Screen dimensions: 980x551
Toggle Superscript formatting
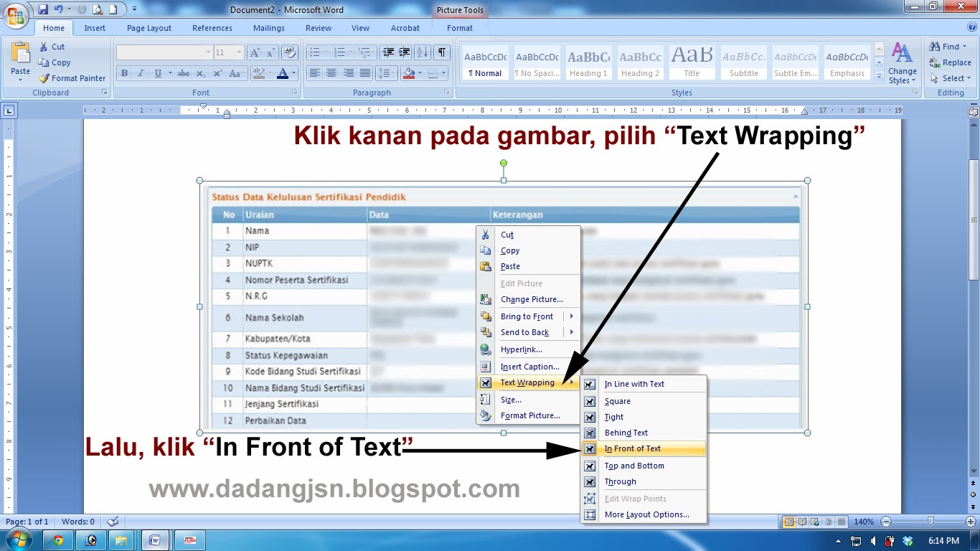pyautogui.click(x=217, y=73)
